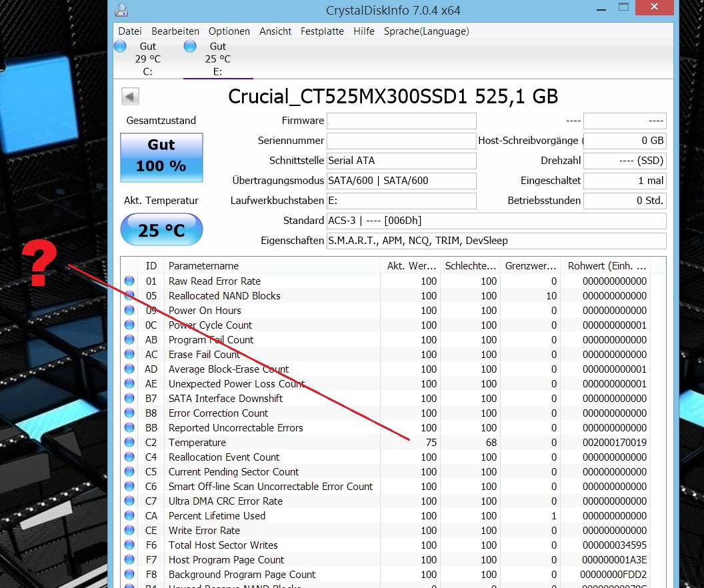The width and height of the screenshot is (704, 588).
Task: Open the Datei menu
Action: click(x=130, y=31)
